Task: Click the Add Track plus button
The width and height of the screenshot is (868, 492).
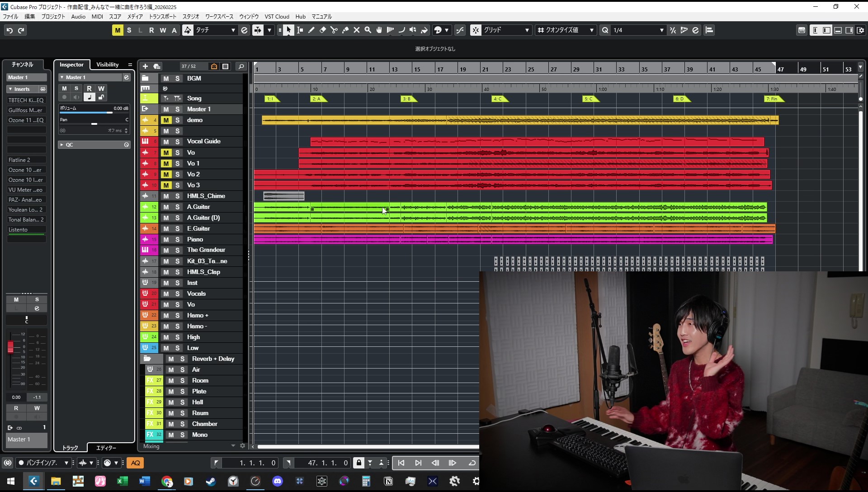Action: [x=145, y=66]
